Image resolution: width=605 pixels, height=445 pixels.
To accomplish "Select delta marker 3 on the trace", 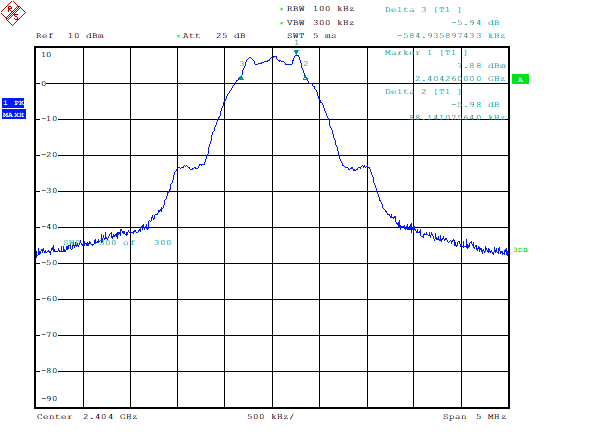I will click(x=241, y=78).
